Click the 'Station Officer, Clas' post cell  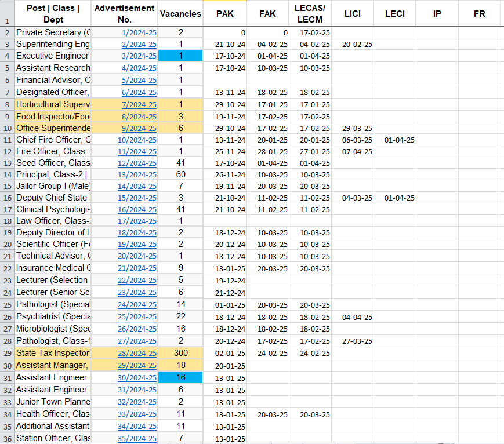pyautogui.click(x=53, y=438)
